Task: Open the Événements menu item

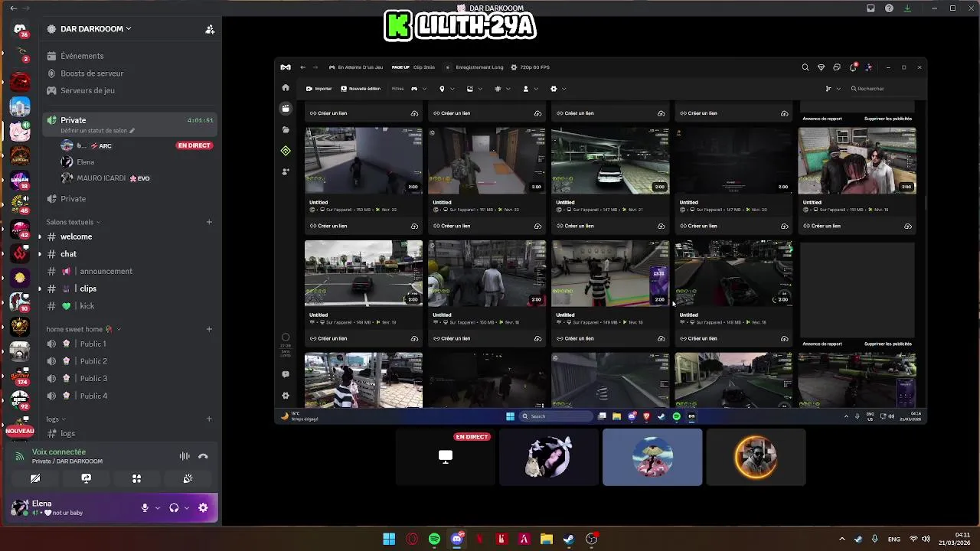Action: coord(130,56)
